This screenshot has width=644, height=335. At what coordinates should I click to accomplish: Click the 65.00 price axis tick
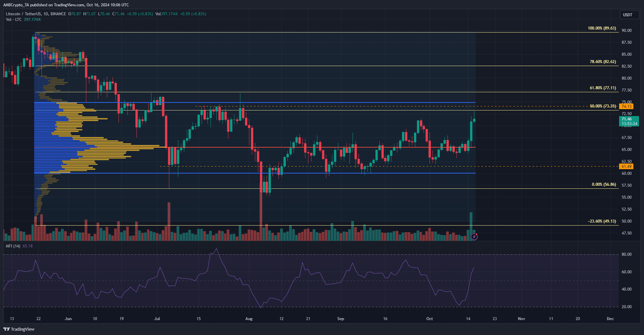(x=627, y=150)
